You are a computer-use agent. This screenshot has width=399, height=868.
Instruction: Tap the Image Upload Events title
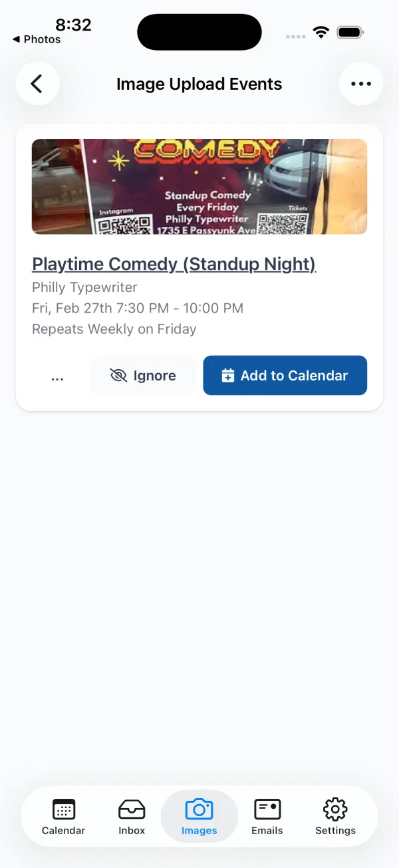pos(199,84)
